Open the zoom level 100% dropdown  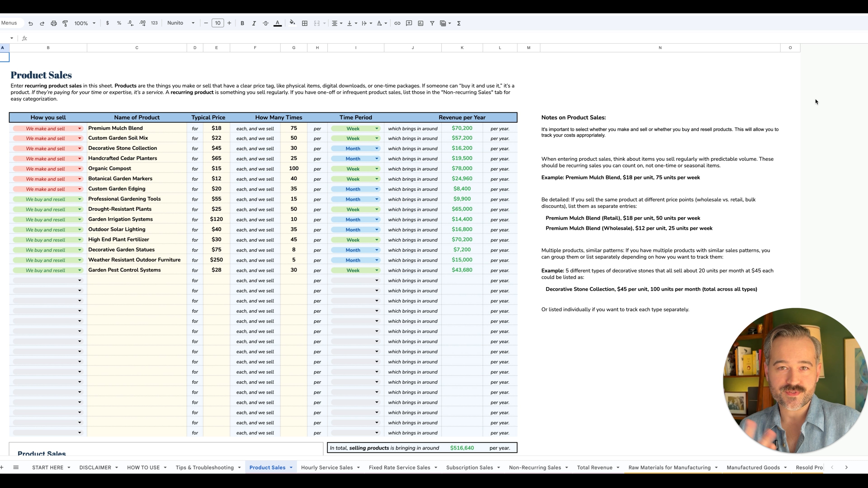[85, 23]
